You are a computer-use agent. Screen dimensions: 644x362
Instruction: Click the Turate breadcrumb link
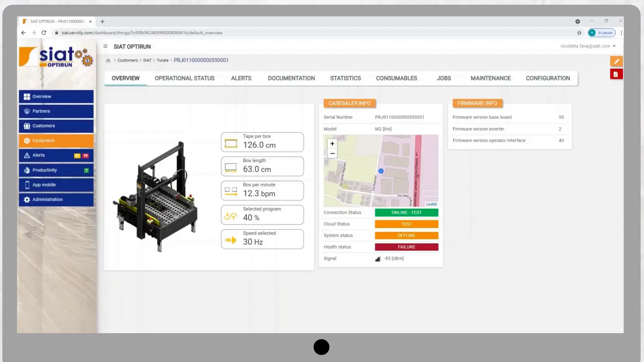tap(162, 60)
